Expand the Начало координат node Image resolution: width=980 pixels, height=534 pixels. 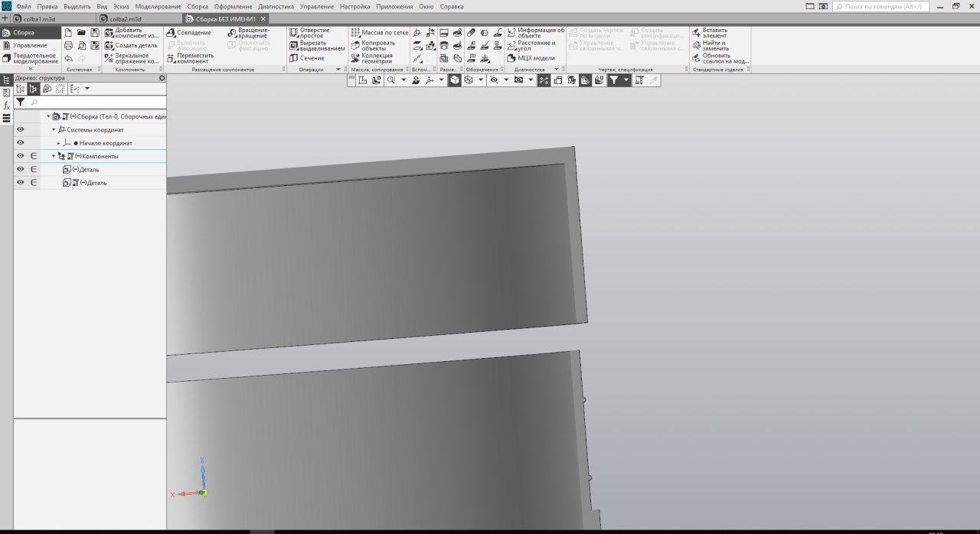click(59, 143)
